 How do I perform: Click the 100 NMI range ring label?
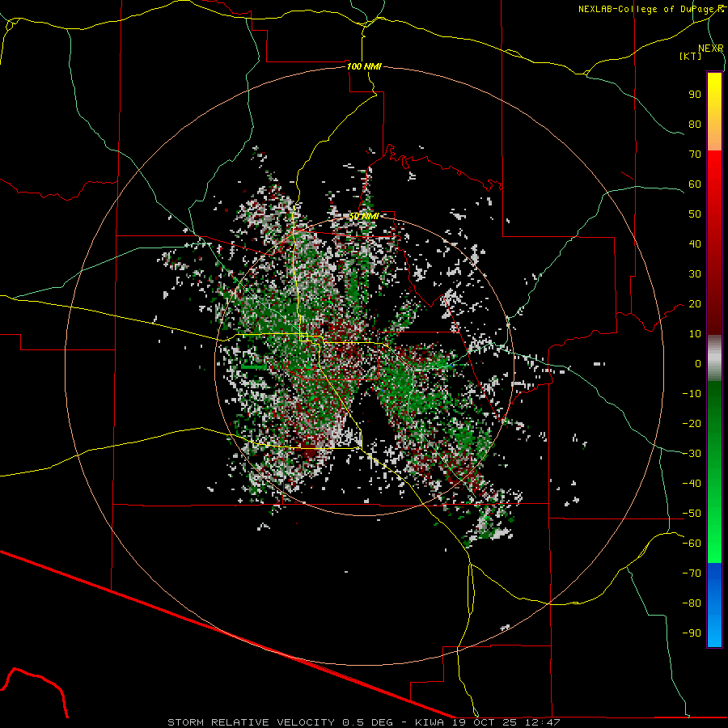365,66
